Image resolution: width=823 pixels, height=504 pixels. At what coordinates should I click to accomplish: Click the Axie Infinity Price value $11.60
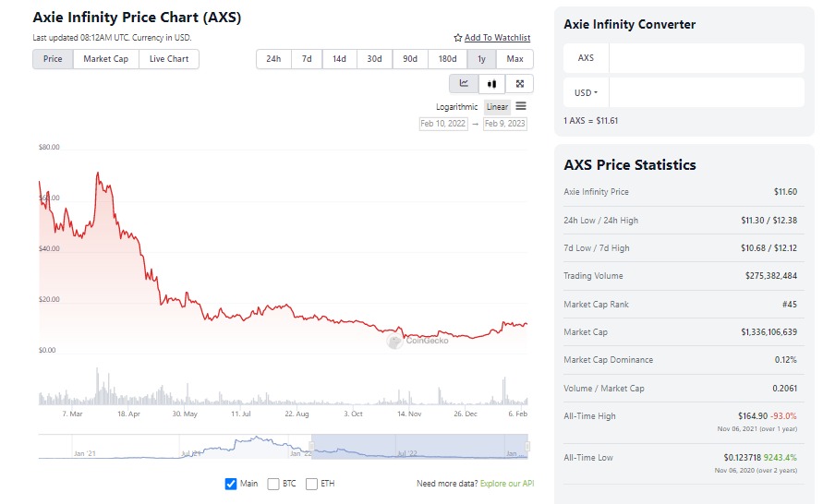coord(785,192)
